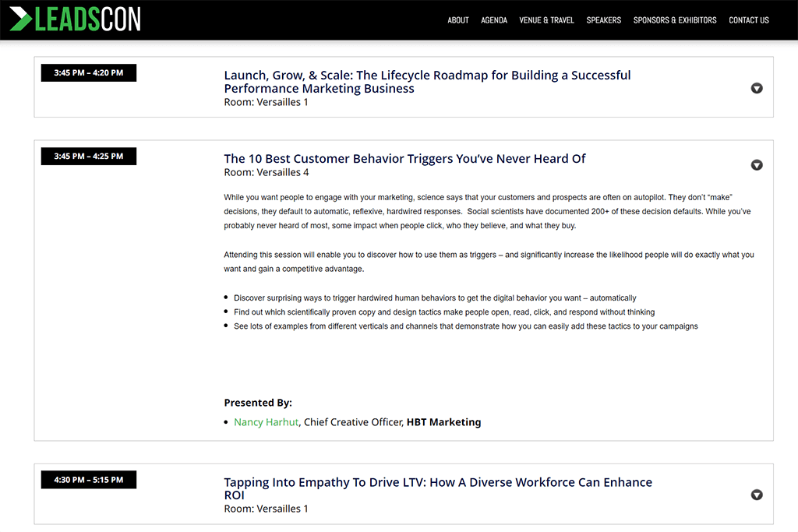Go to the Agenda page

click(x=494, y=20)
